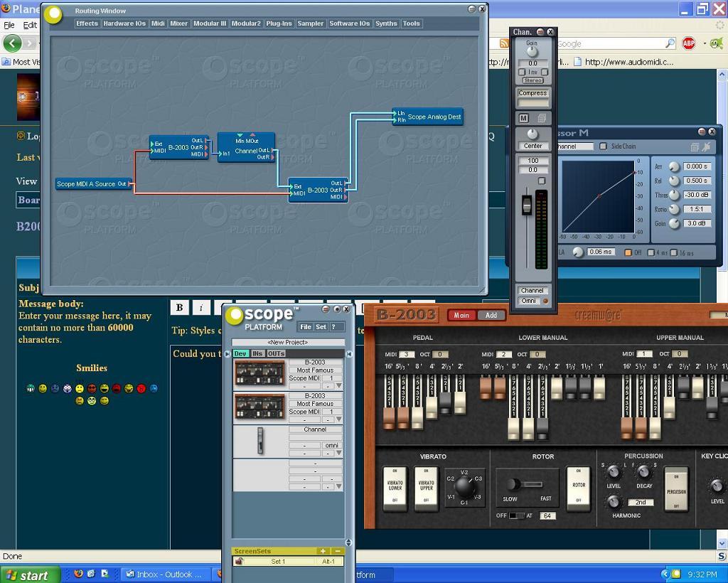Click the device list resize arrows handle
This screenshot has width=728, height=583.
coord(348,542)
